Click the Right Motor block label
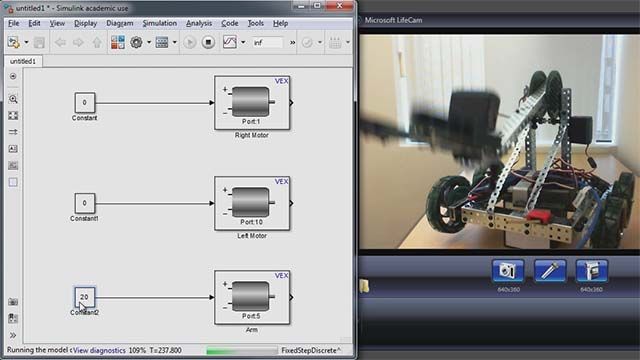 click(x=251, y=135)
